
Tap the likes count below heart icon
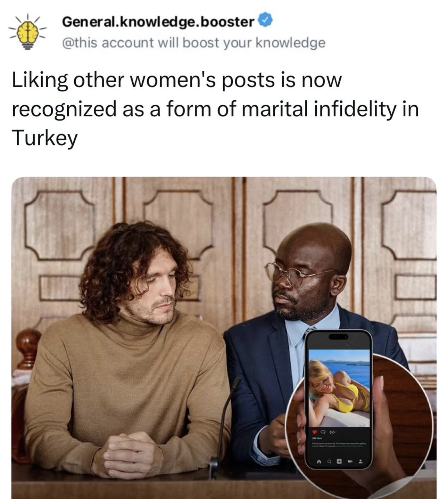click(317, 438)
